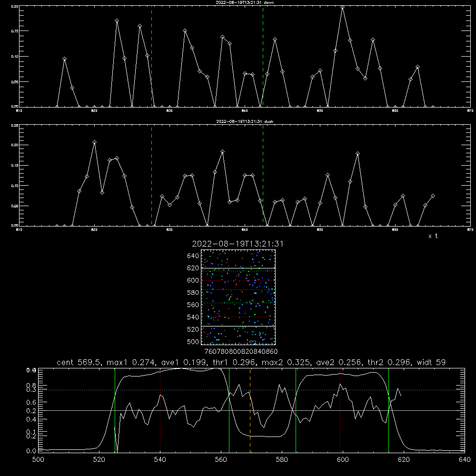Click the "x t" label below the dusk plot
The width and height of the screenshot is (476, 476).
[x=433, y=236]
